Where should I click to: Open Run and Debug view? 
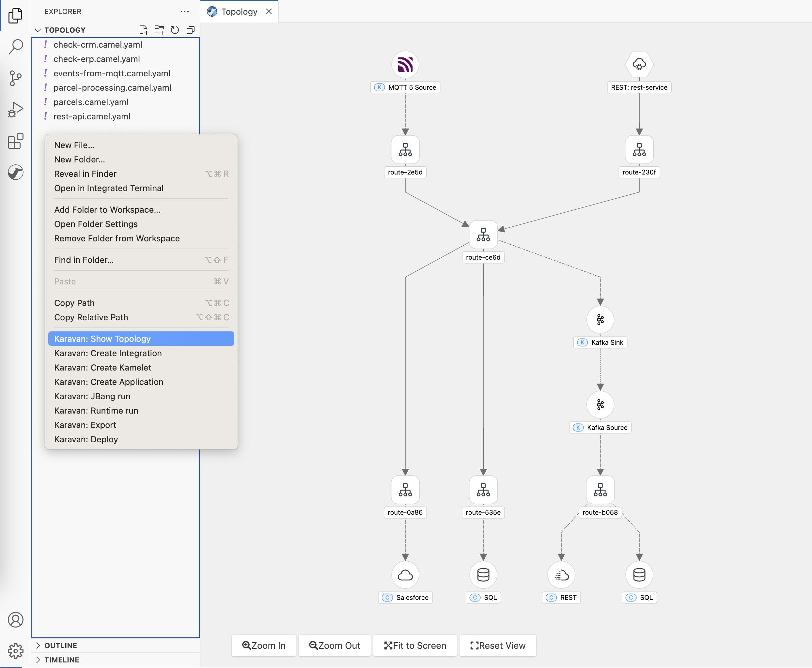pyautogui.click(x=15, y=110)
